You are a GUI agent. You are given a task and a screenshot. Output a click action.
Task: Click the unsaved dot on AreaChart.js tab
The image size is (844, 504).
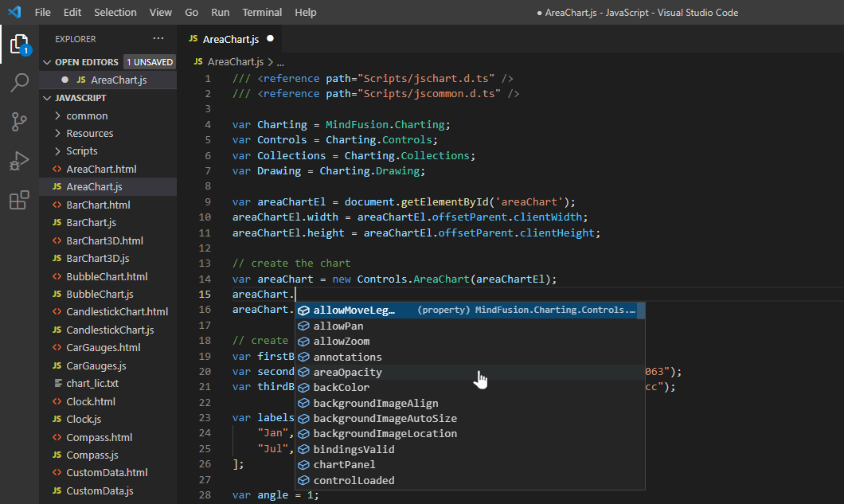pyautogui.click(x=270, y=39)
